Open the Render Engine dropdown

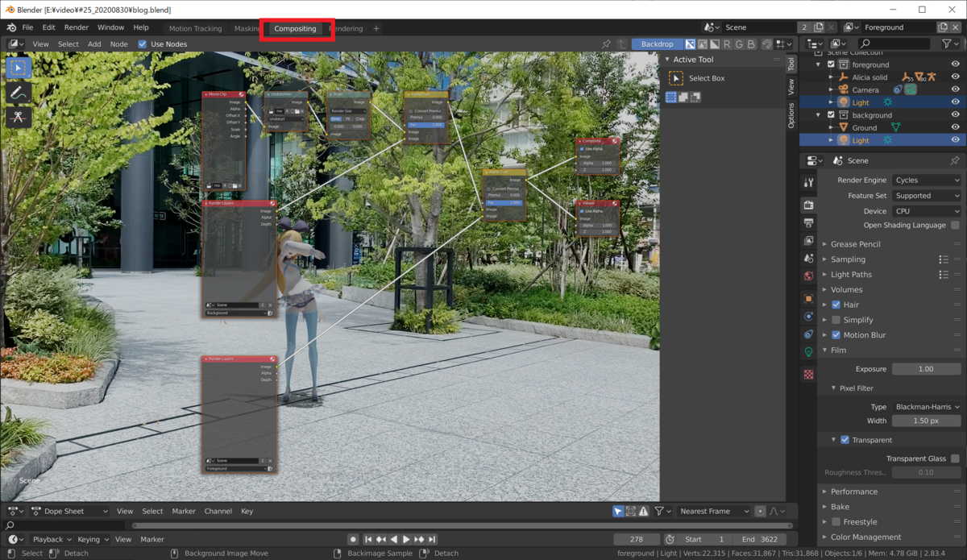click(926, 180)
